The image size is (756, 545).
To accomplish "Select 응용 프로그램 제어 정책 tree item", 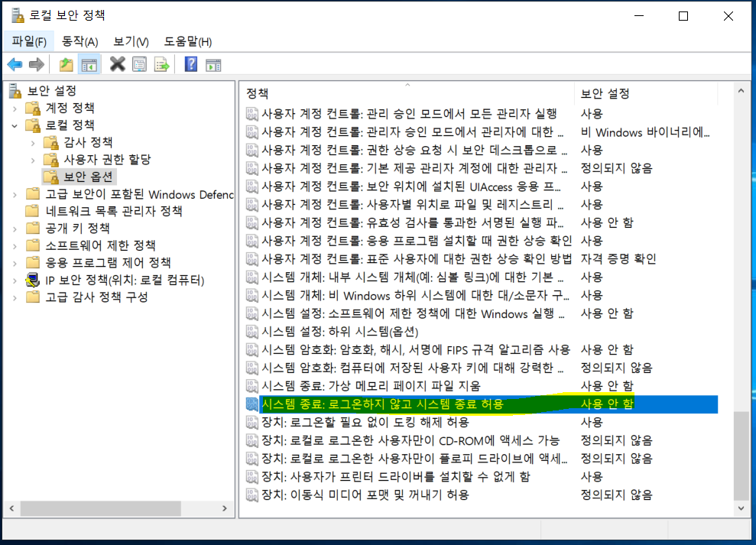I will pyautogui.click(x=108, y=263).
